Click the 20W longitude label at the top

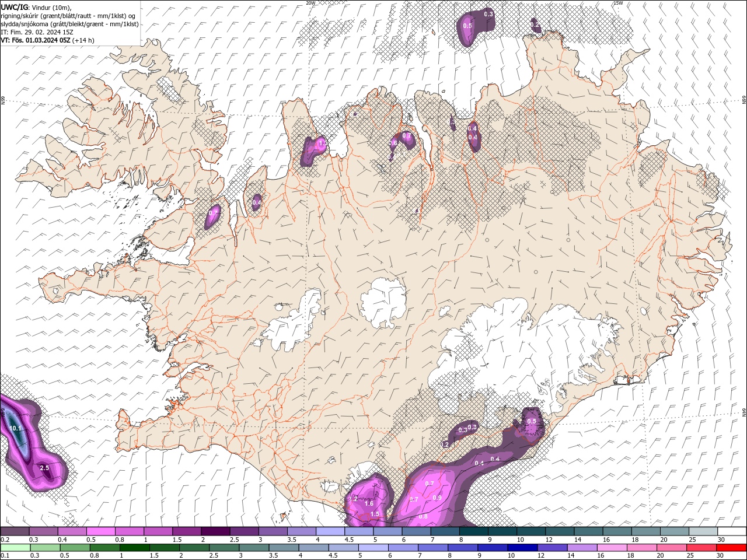[x=310, y=3]
